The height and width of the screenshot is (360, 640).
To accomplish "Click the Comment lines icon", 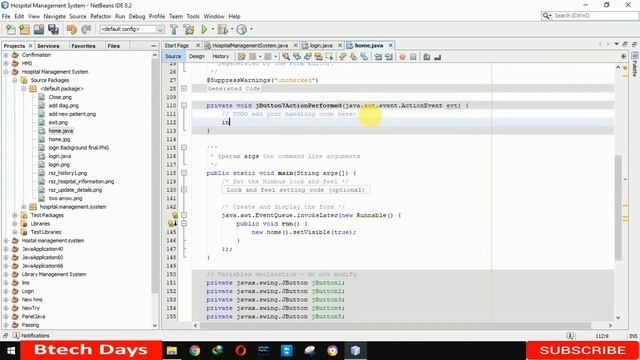I will click(427, 57).
